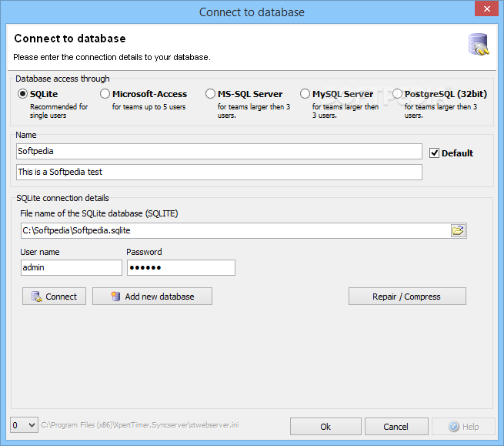Click the Cancel button

pos(396,427)
